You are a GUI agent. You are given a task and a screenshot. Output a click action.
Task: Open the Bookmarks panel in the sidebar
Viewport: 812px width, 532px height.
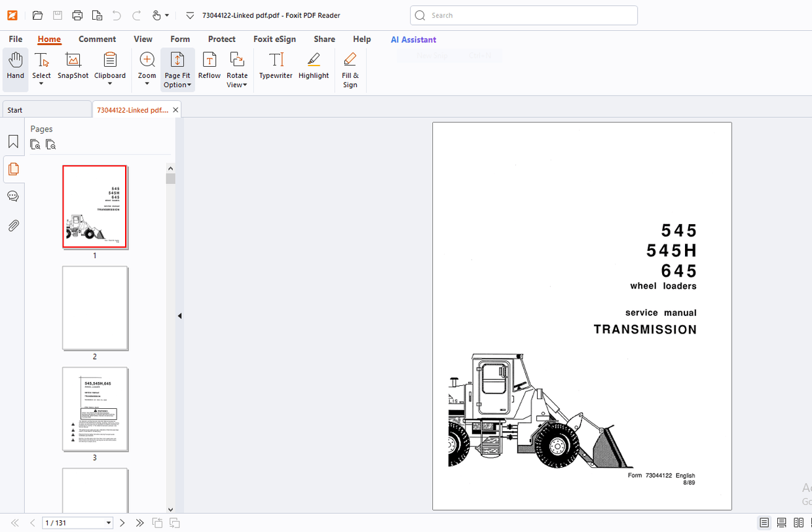coord(13,140)
